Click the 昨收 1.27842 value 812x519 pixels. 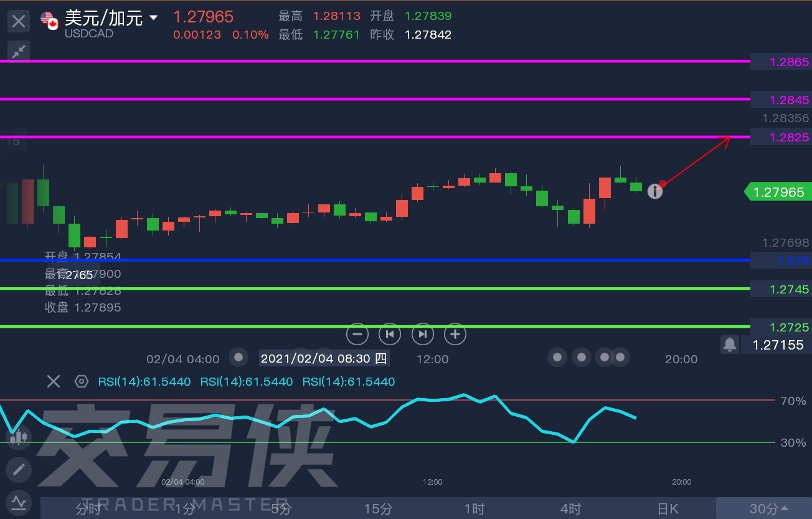[x=428, y=35]
